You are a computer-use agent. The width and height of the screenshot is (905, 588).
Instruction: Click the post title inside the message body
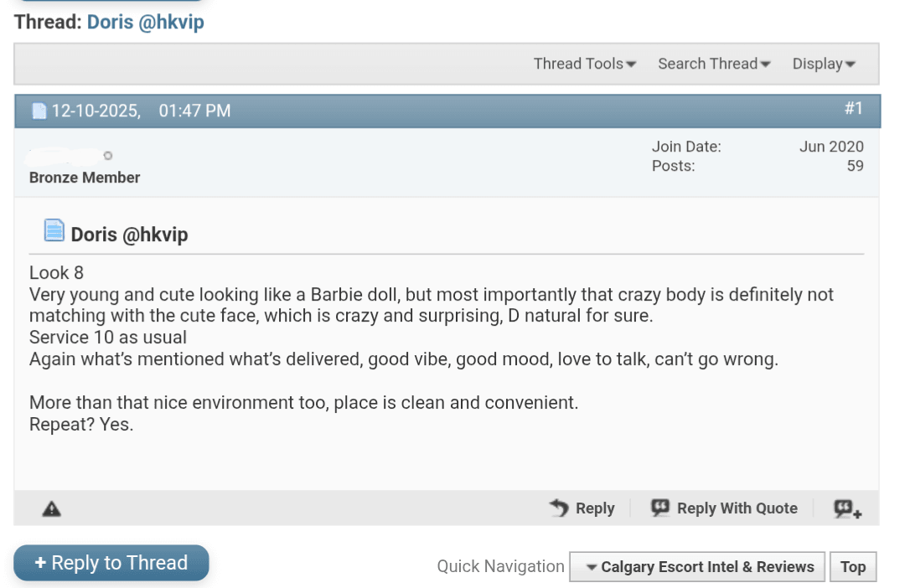[x=129, y=235]
